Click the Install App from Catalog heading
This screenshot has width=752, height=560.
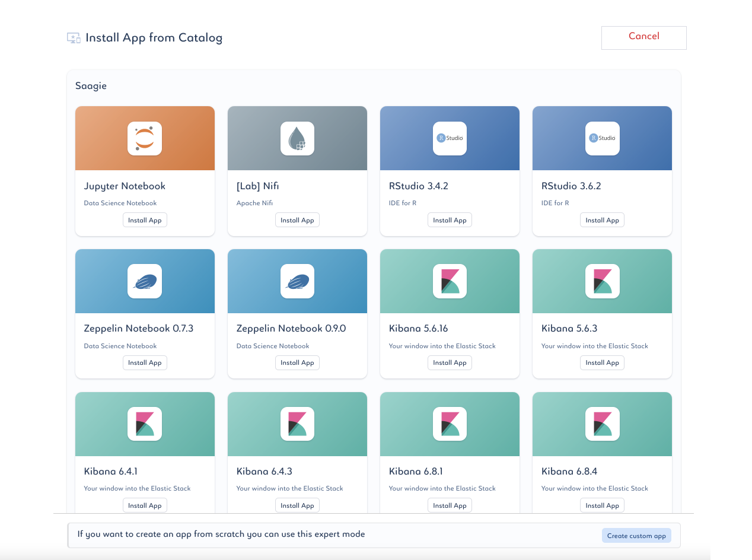click(x=154, y=38)
